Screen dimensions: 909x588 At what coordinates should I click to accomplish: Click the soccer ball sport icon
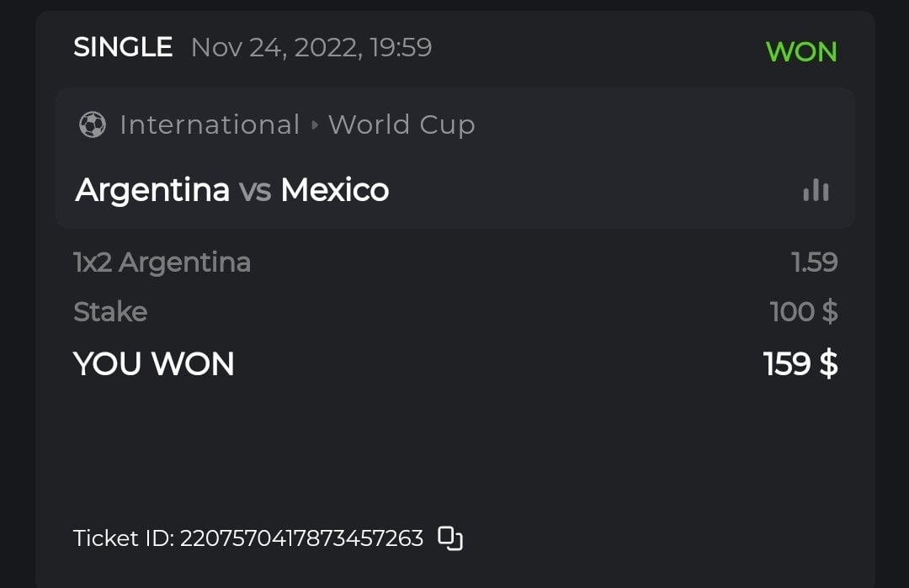tap(92, 125)
